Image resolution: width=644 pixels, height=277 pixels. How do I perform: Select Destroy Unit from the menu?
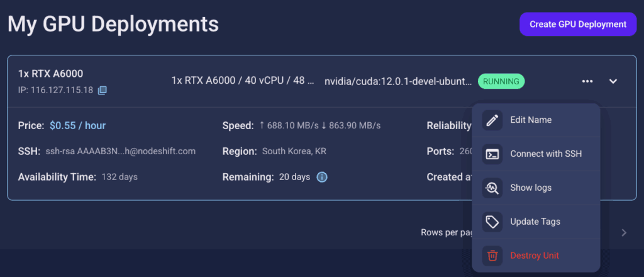tap(535, 256)
